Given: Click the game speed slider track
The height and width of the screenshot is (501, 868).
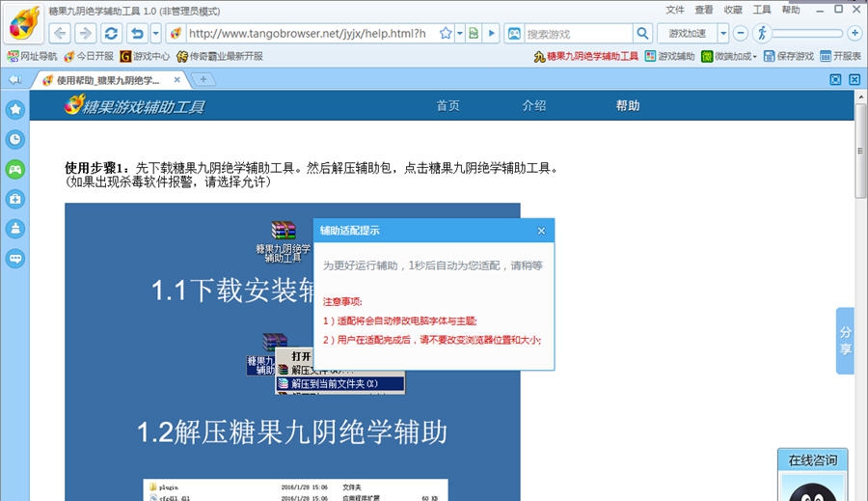Looking at the screenshot, I should (807, 33).
